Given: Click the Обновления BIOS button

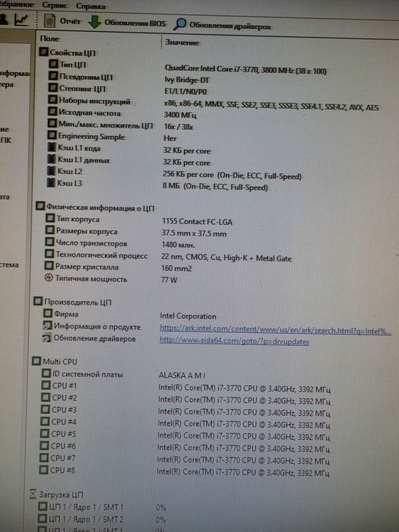Looking at the screenshot, I should pos(127,22).
